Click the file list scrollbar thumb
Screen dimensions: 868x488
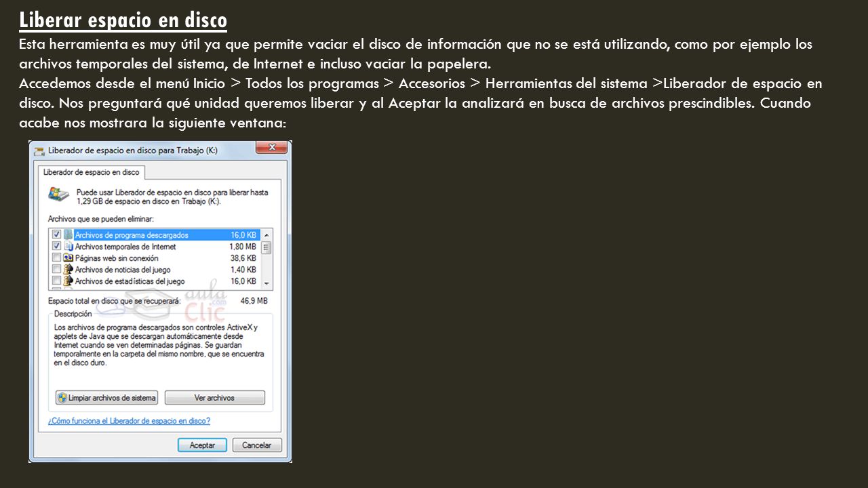pyautogui.click(x=267, y=247)
